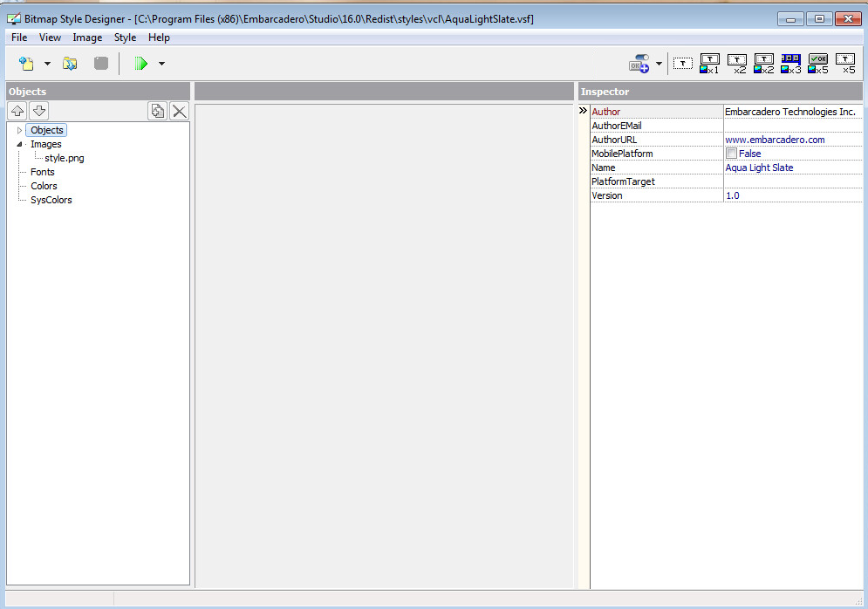
Task: Select the plain text object icon
Action: [x=683, y=64]
